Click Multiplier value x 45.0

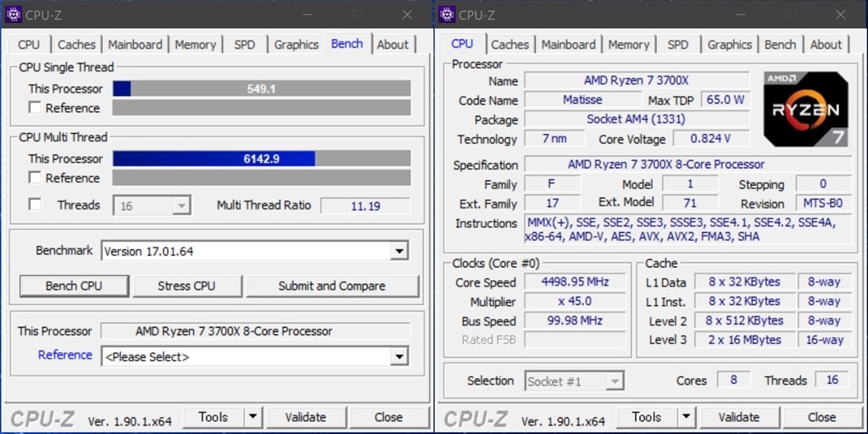coord(576,302)
